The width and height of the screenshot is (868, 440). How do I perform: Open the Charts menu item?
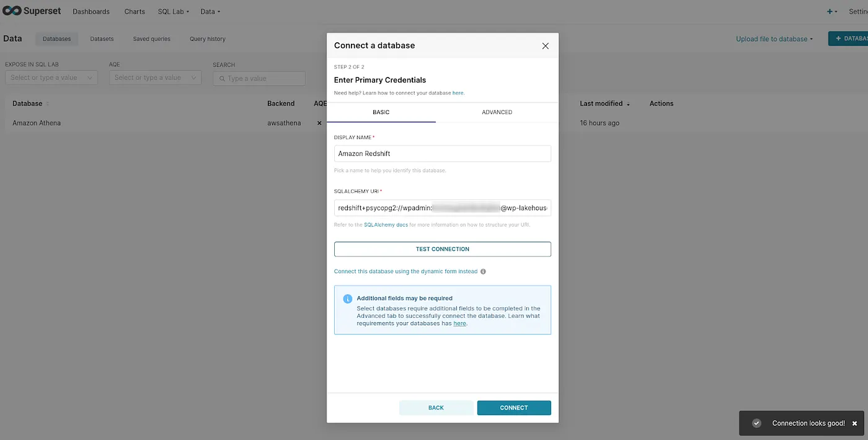click(x=135, y=12)
